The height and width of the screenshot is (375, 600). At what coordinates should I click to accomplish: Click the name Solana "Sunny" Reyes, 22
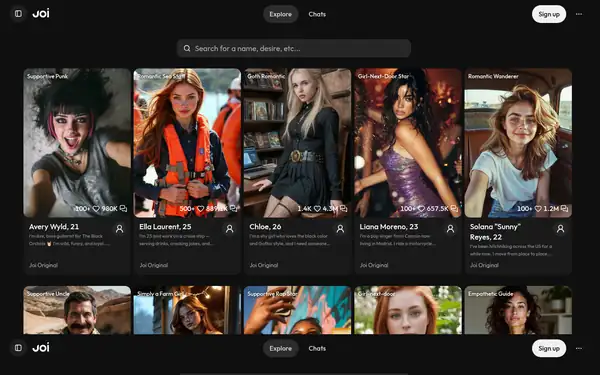point(495,232)
